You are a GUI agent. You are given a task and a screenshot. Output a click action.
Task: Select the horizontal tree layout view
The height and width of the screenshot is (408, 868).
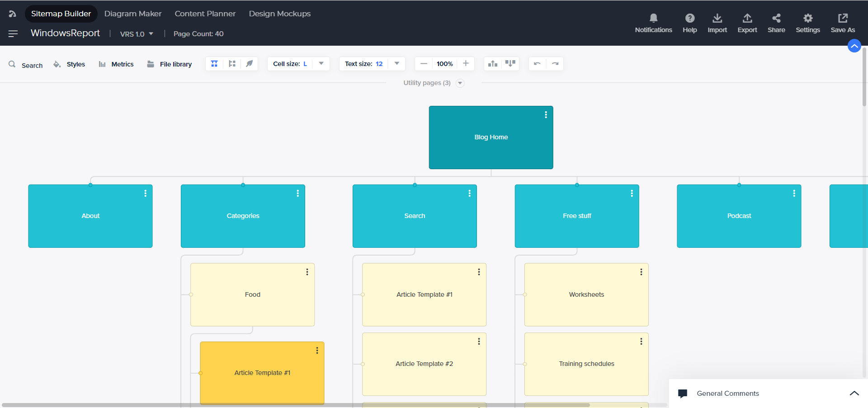(x=214, y=64)
